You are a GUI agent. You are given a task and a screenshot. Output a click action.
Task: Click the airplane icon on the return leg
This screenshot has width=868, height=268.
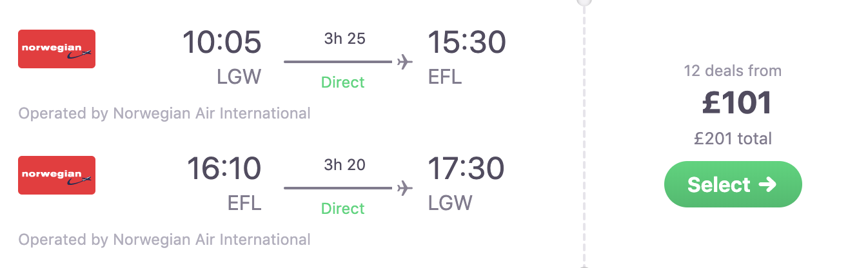coord(405,188)
